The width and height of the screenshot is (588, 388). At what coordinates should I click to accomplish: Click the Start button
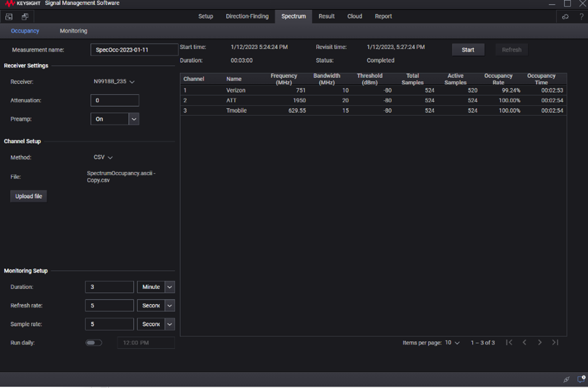[468, 50]
